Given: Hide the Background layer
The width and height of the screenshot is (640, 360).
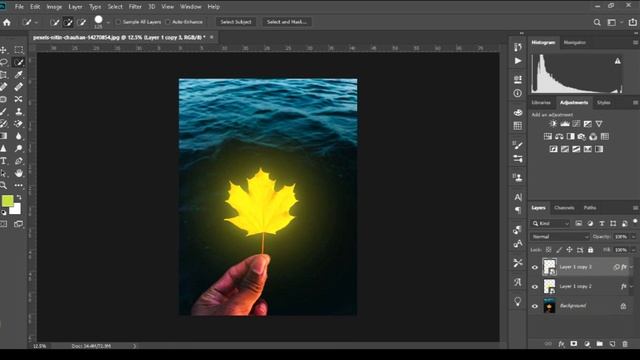Looking at the screenshot, I should (535, 306).
